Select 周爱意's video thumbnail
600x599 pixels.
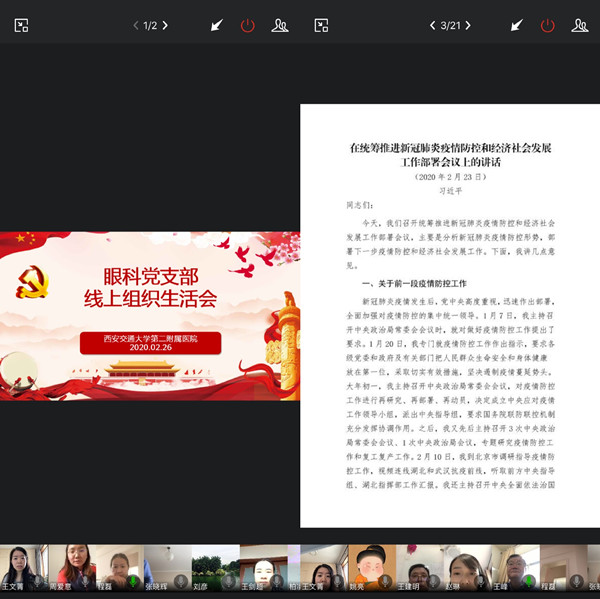[x=70, y=566]
